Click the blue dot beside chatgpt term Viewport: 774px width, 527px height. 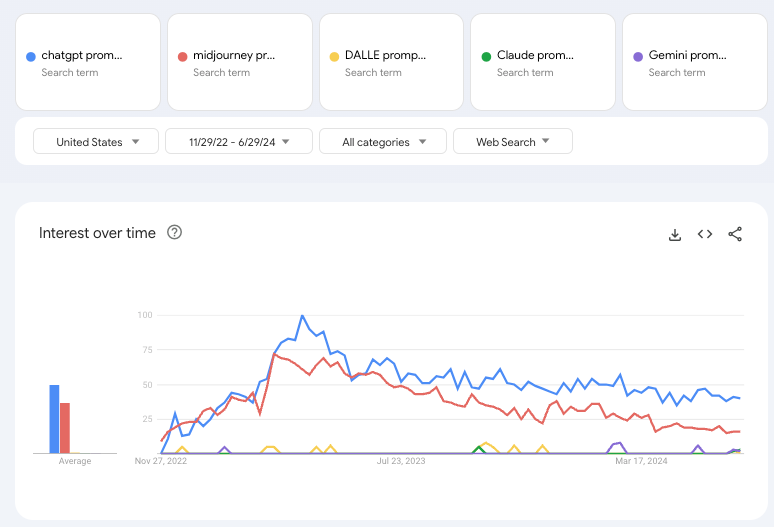click(x=31, y=56)
